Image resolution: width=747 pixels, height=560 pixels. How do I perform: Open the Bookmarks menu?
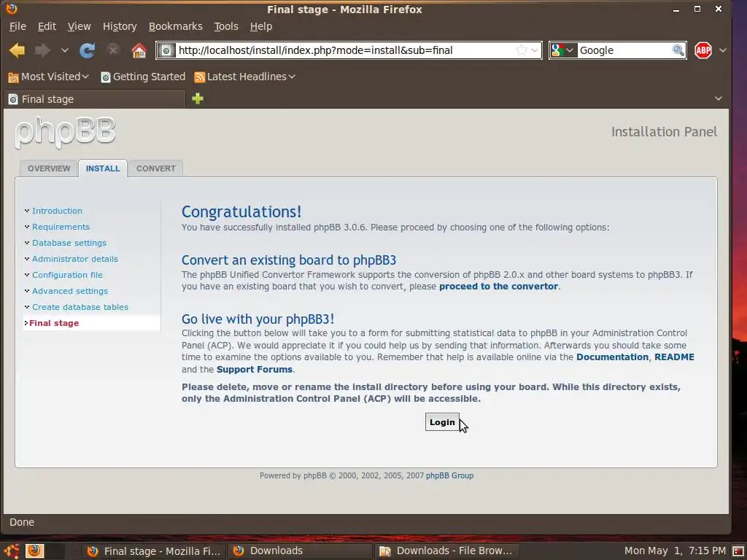[x=175, y=27]
